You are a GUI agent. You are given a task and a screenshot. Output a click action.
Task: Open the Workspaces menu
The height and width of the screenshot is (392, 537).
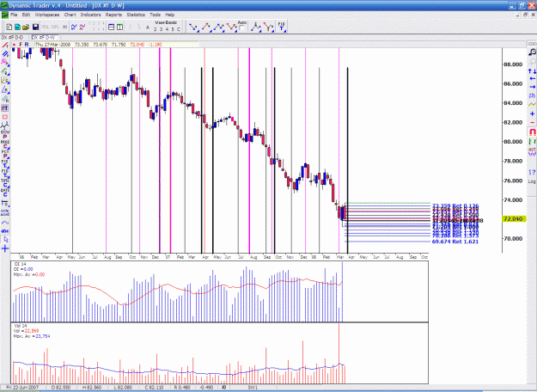coord(47,15)
